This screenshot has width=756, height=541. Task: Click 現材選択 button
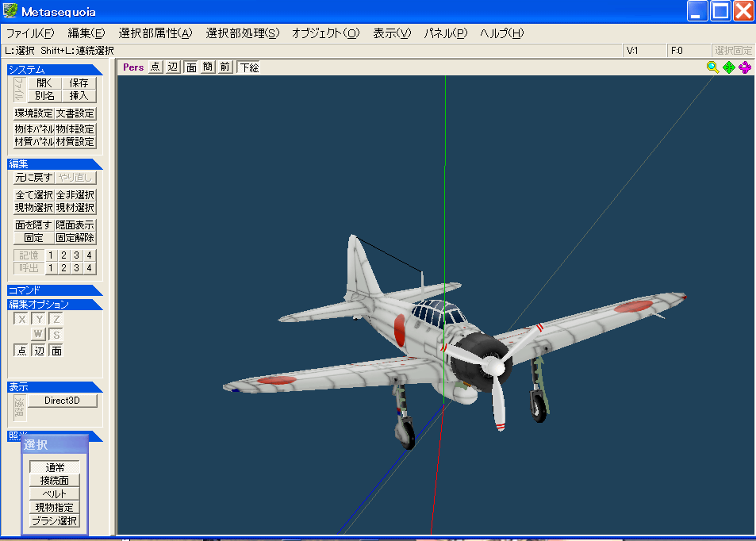pos(75,207)
